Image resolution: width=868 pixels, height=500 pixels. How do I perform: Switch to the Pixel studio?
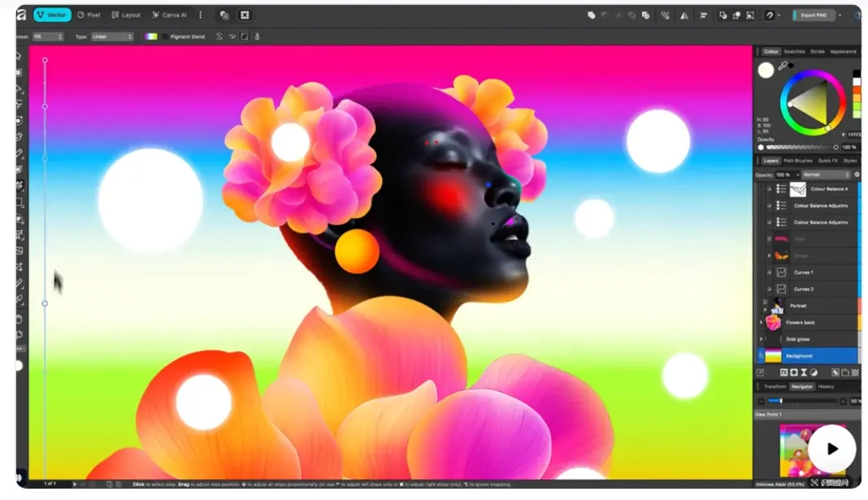(x=89, y=15)
